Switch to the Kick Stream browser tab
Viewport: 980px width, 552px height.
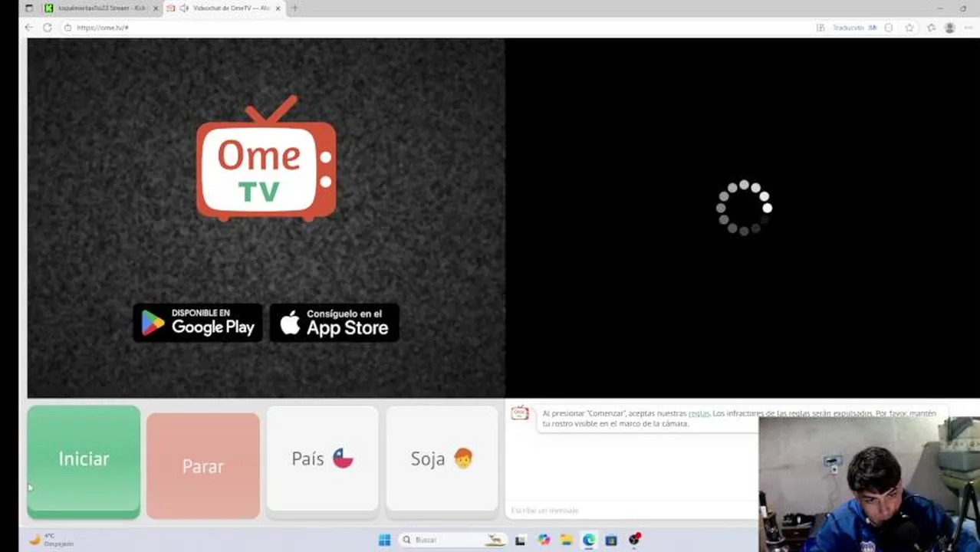[100, 8]
